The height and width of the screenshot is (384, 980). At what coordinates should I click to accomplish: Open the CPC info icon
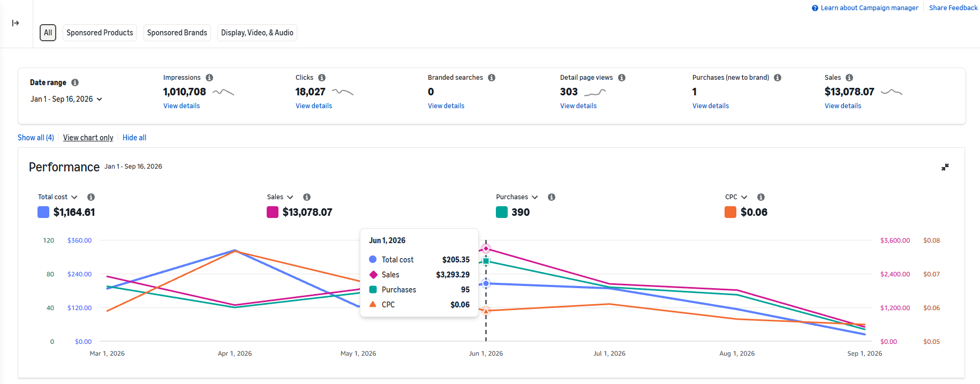(x=761, y=197)
